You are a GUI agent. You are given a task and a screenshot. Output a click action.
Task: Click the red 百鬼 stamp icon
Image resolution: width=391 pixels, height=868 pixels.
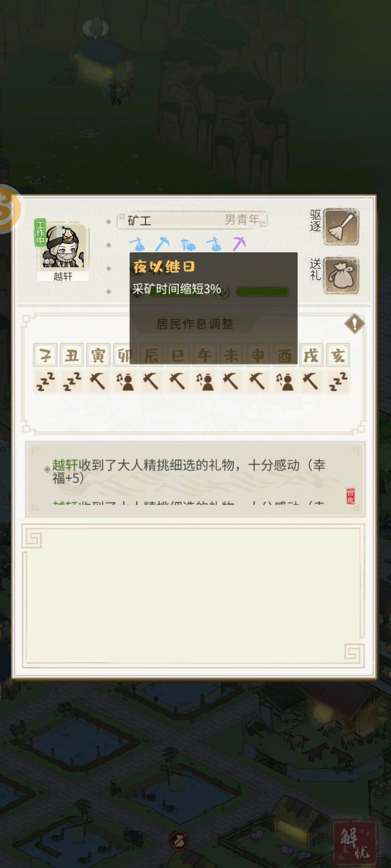click(x=350, y=496)
